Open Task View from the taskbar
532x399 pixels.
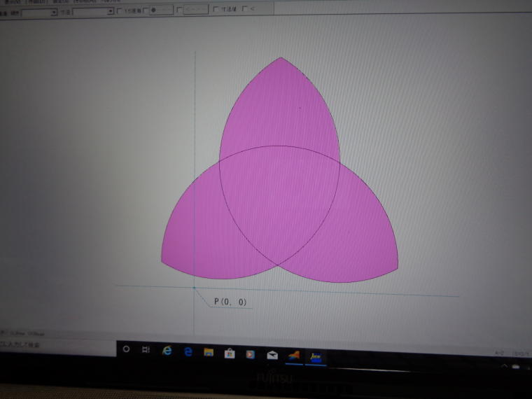(147, 350)
